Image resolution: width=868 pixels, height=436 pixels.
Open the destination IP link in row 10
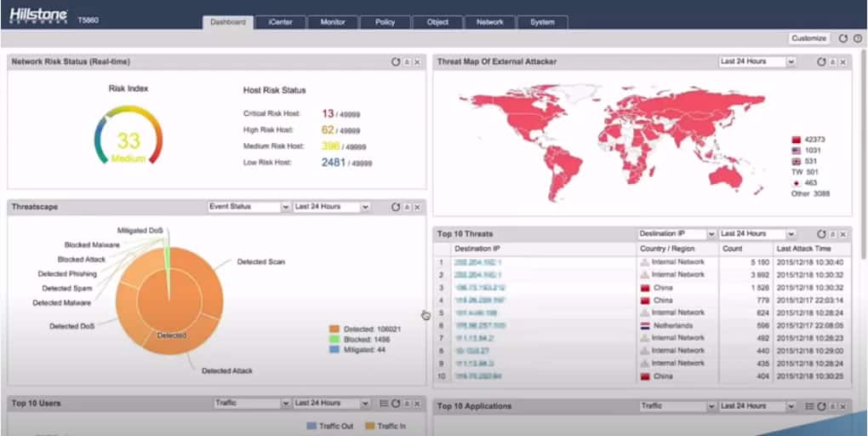tap(477, 376)
